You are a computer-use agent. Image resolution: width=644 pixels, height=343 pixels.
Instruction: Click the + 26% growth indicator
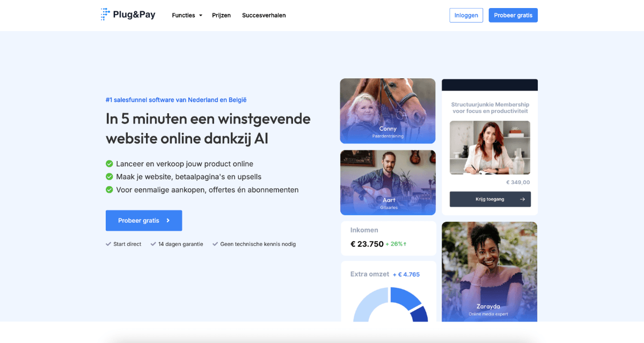tap(396, 244)
